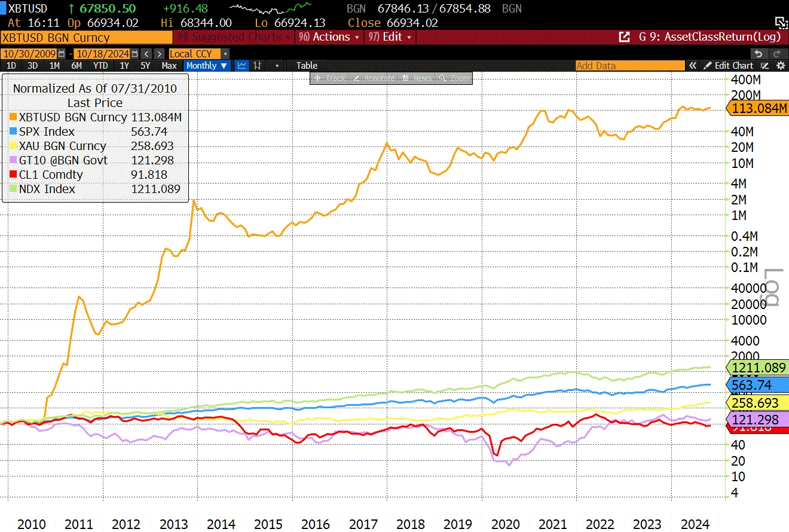The width and height of the screenshot is (789, 532).
Task: Open the chart settings gear icon
Action: click(x=781, y=65)
